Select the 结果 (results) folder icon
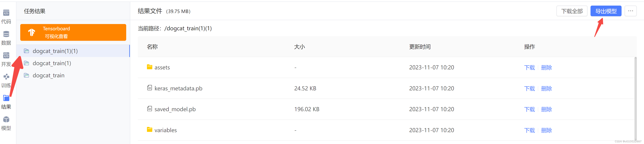Image resolution: width=644 pixels, height=144 pixels. tap(6, 98)
